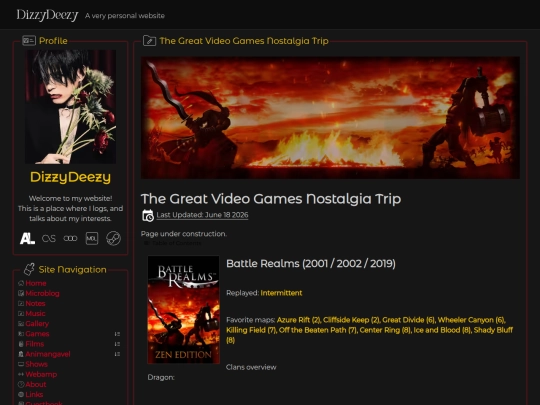The width and height of the screenshot is (540, 405).
Task: Click the yellow Intermittent replay status
Action: (281, 293)
